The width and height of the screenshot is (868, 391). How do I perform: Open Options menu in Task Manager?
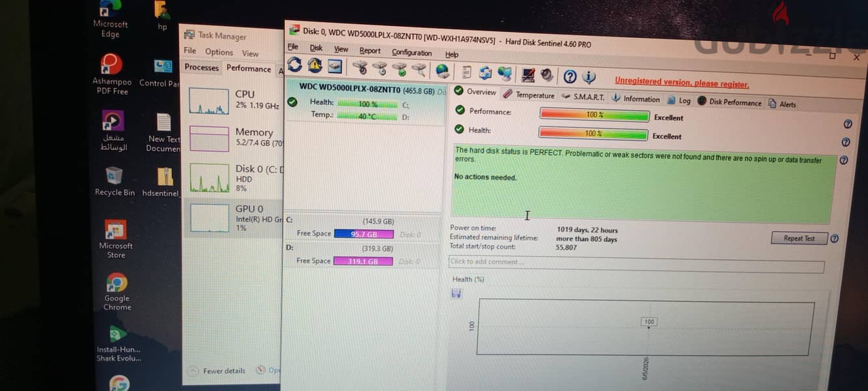(219, 52)
